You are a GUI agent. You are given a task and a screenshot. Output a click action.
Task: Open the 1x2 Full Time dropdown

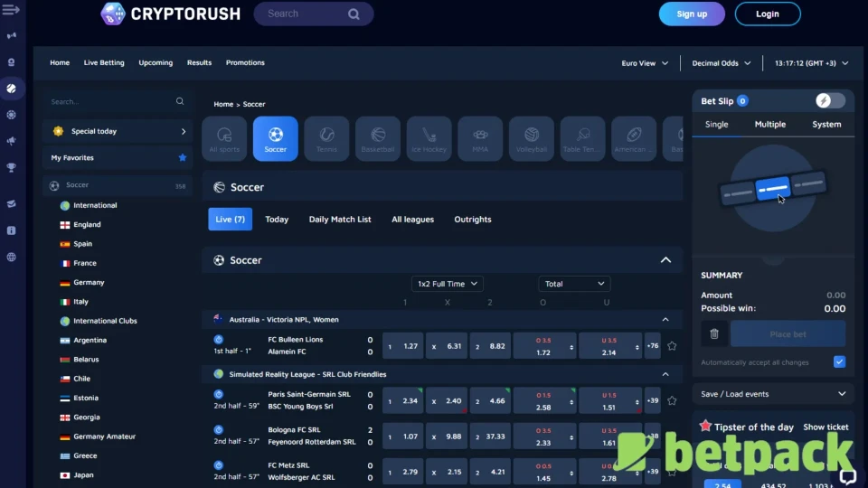coord(447,284)
